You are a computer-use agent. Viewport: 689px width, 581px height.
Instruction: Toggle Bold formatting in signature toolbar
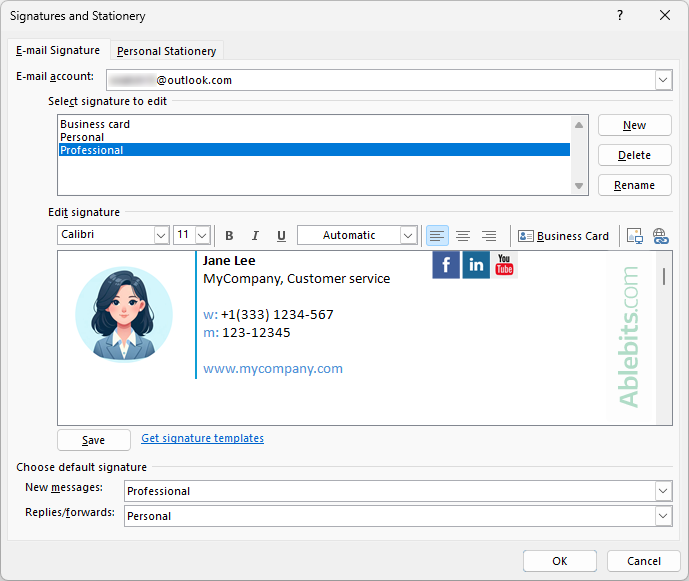point(229,236)
